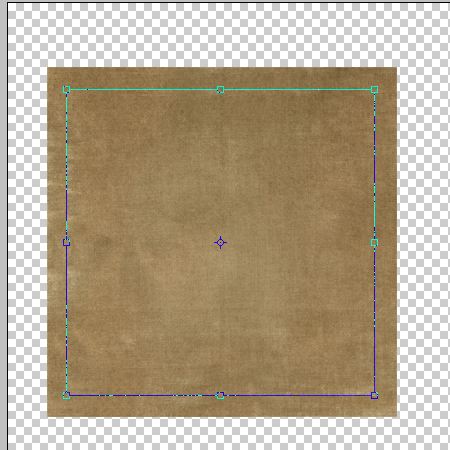
Task: Click the middle-right edge transform handle
Action: point(374,242)
